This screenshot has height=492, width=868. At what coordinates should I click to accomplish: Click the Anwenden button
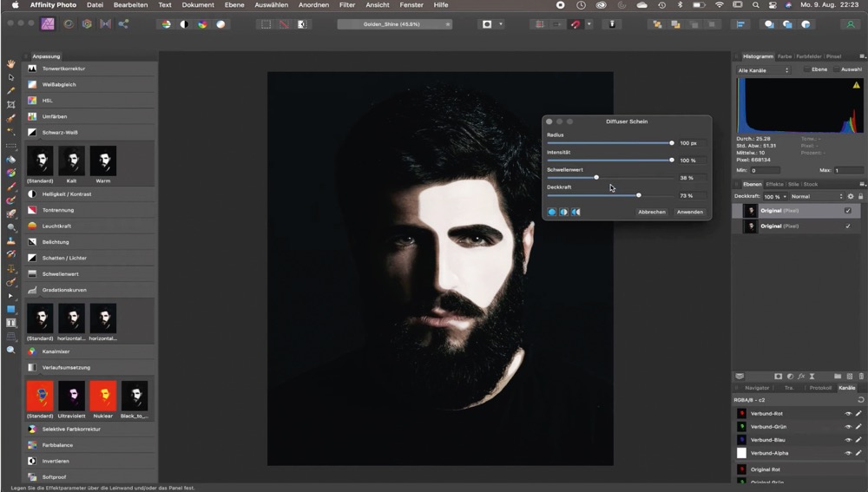coord(689,212)
